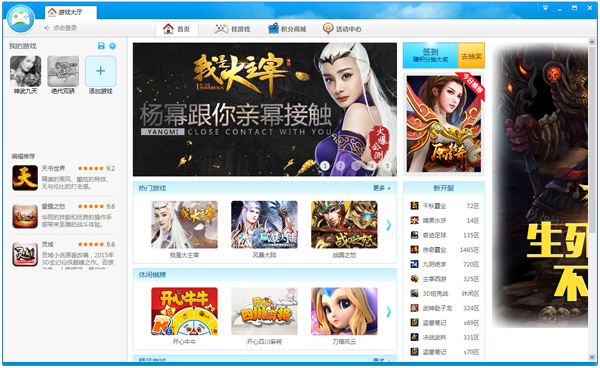
Task: Click the 休闲棋牌 section header
Action: (265, 275)
